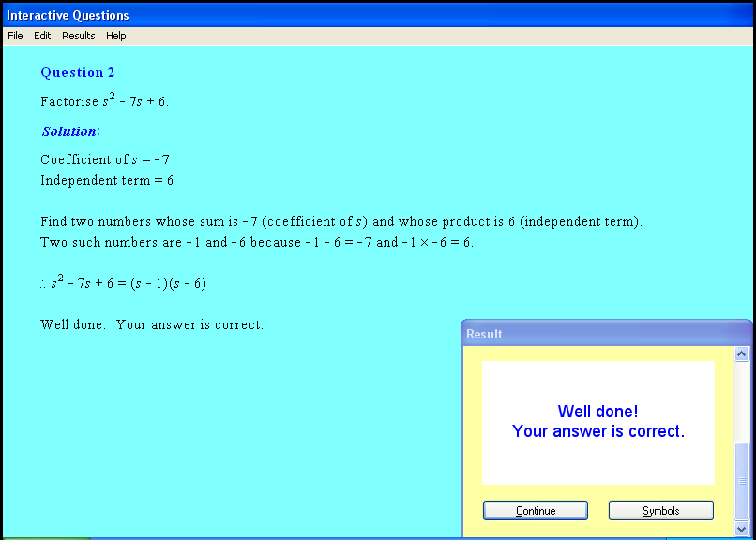The height and width of the screenshot is (540, 756).
Task: Click the 'Solution:' heading
Action: pos(71,131)
